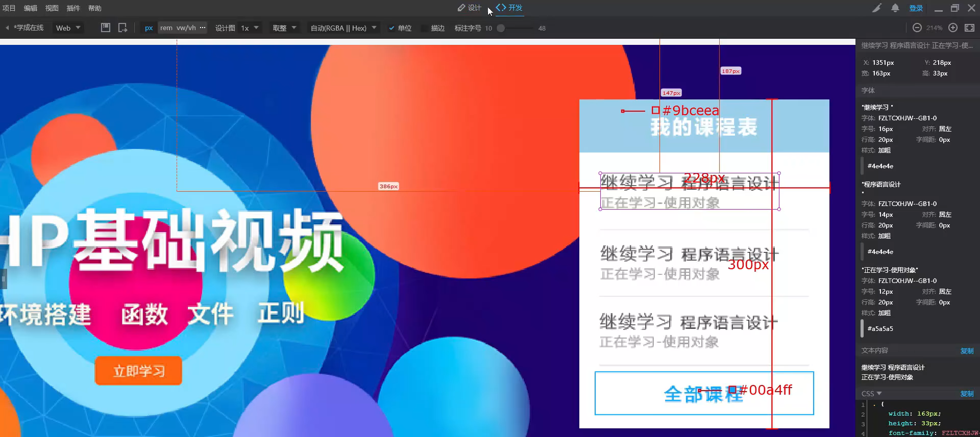Click the export annotations icon
Image resolution: width=980 pixels, height=437 pixels.
[122, 28]
